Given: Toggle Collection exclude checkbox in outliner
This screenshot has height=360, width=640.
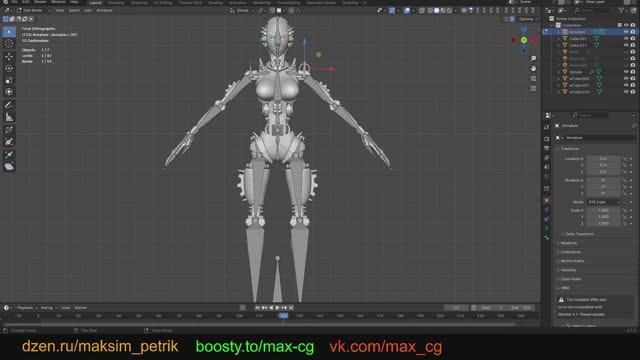Looking at the screenshot, I should click(620, 25).
